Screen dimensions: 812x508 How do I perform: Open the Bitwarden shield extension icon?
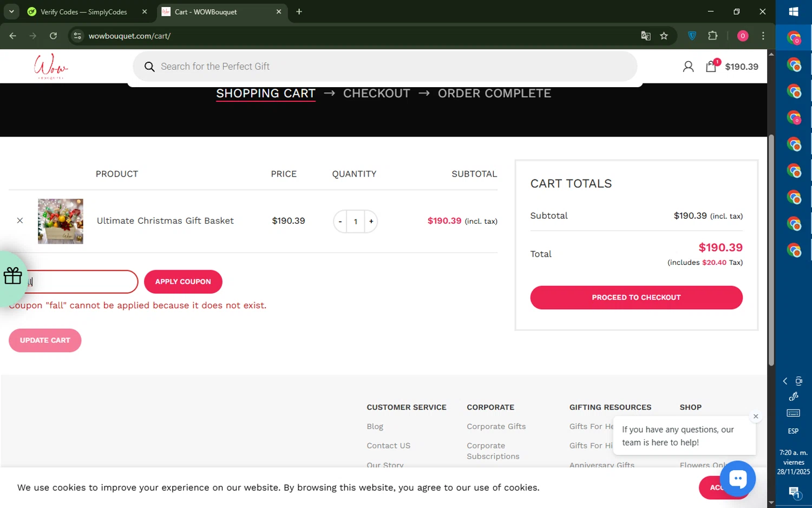pos(692,36)
